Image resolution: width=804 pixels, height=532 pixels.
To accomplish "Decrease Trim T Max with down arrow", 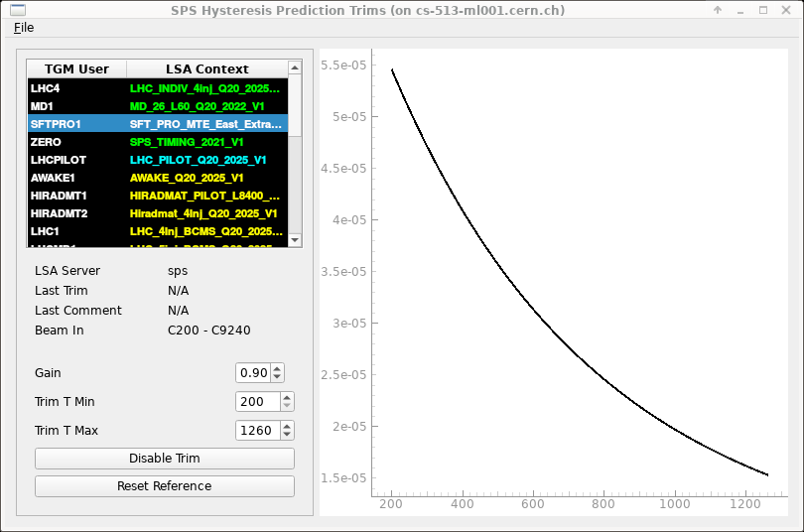I will (287, 435).
